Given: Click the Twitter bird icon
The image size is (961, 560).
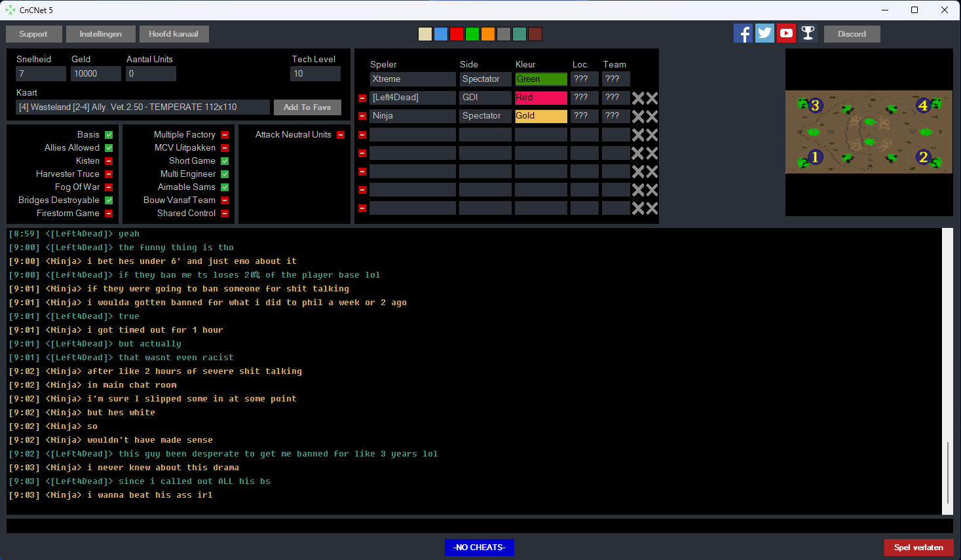Looking at the screenshot, I should click(764, 33).
